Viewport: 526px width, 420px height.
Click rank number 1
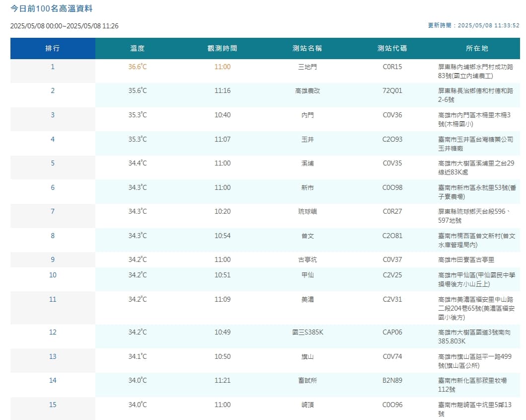[53, 67]
